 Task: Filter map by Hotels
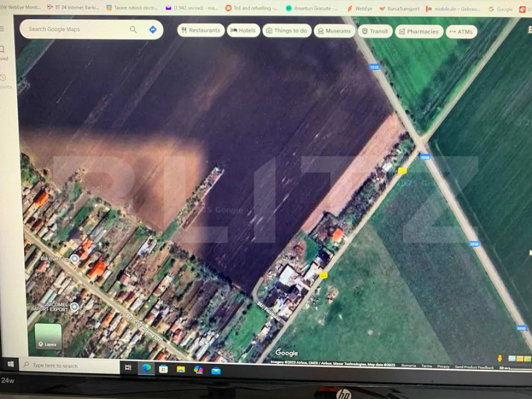243,31
